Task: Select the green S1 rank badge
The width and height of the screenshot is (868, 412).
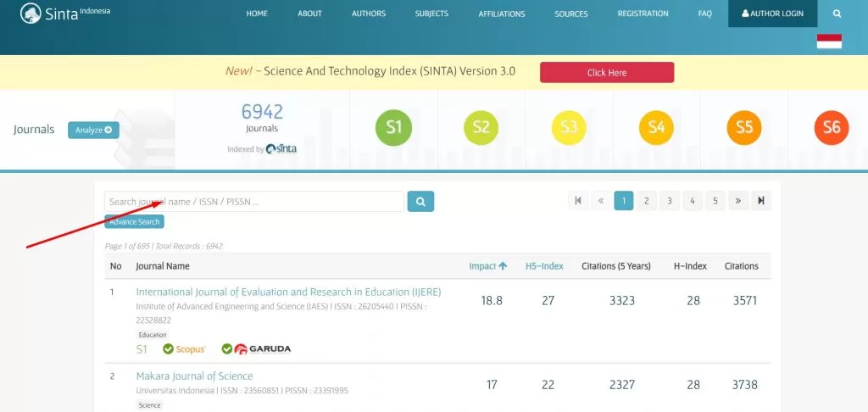Action: tap(393, 127)
